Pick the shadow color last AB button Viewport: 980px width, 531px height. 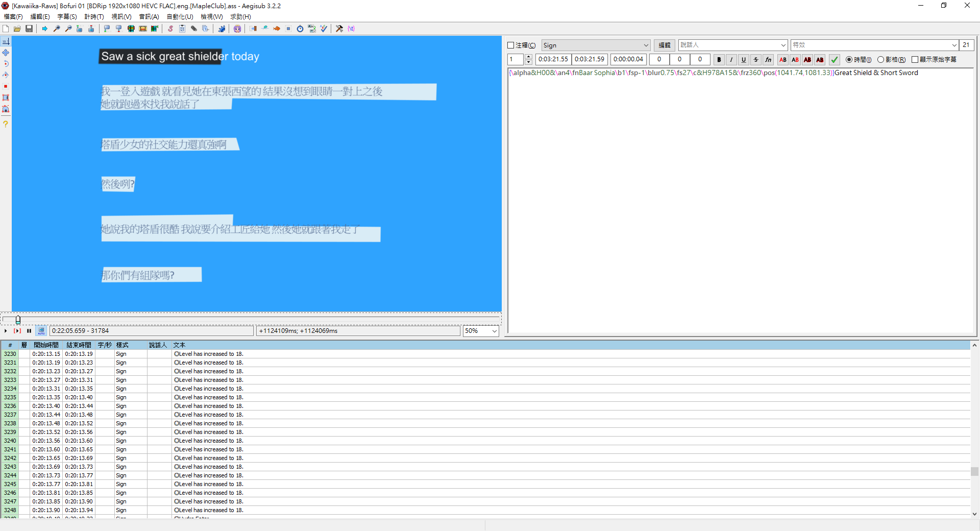pyautogui.click(x=820, y=60)
